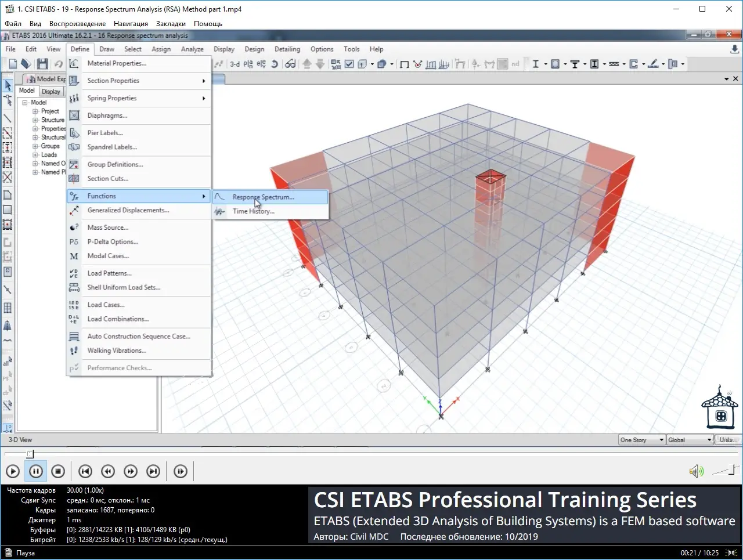The image size is (743, 560).
Task: Select the pointer tool in left toolbar
Action: click(x=8, y=86)
